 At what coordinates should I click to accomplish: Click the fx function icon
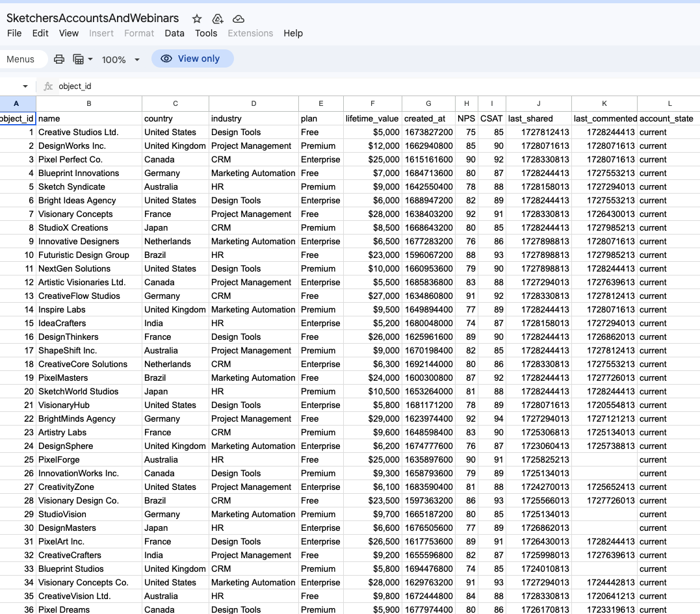[x=48, y=86]
